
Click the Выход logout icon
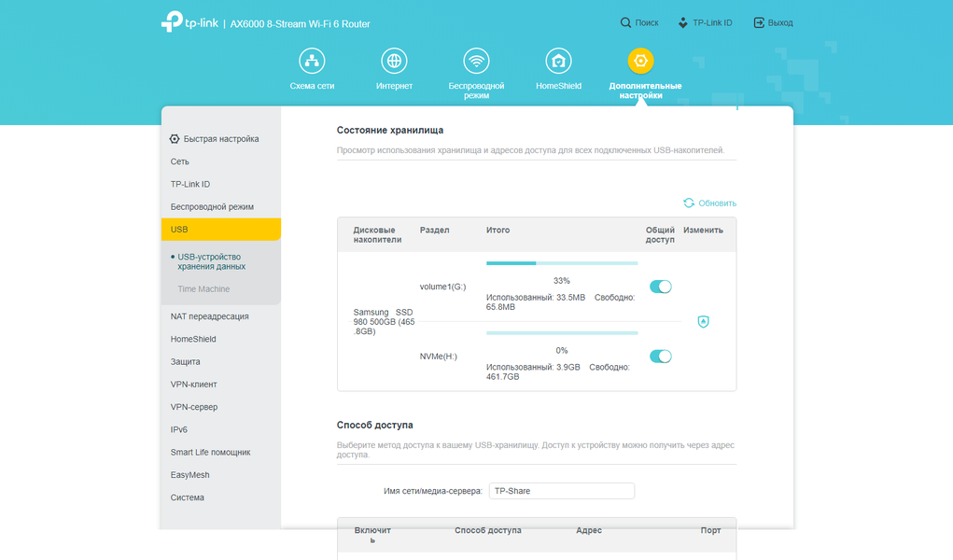coord(759,22)
